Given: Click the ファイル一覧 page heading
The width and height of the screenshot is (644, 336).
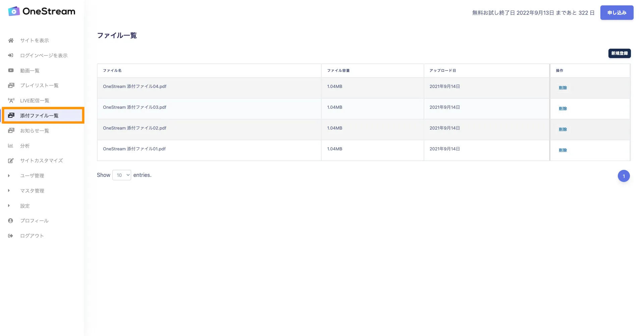Looking at the screenshot, I should [117, 35].
